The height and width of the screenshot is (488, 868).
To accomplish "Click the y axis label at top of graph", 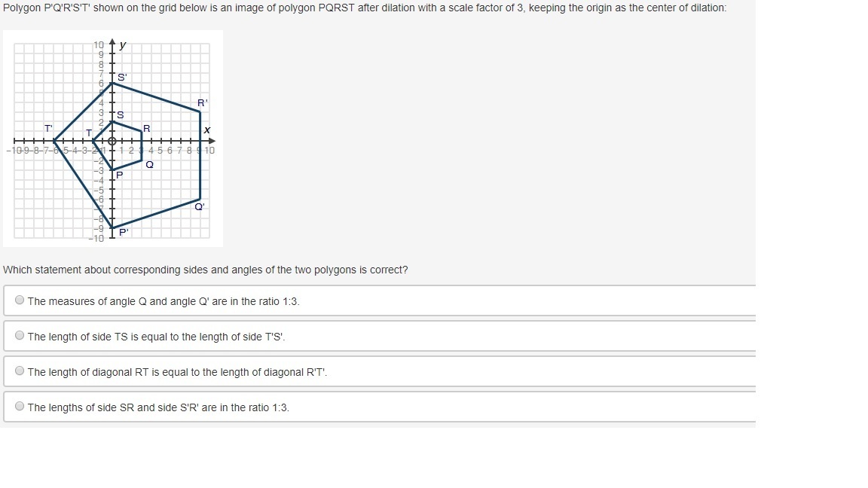I will (122, 45).
